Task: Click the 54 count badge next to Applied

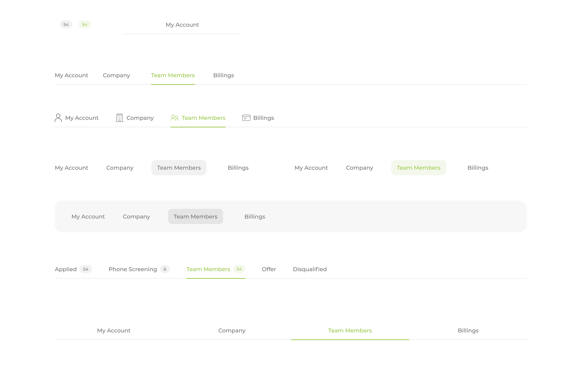Action: pyautogui.click(x=86, y=269)
